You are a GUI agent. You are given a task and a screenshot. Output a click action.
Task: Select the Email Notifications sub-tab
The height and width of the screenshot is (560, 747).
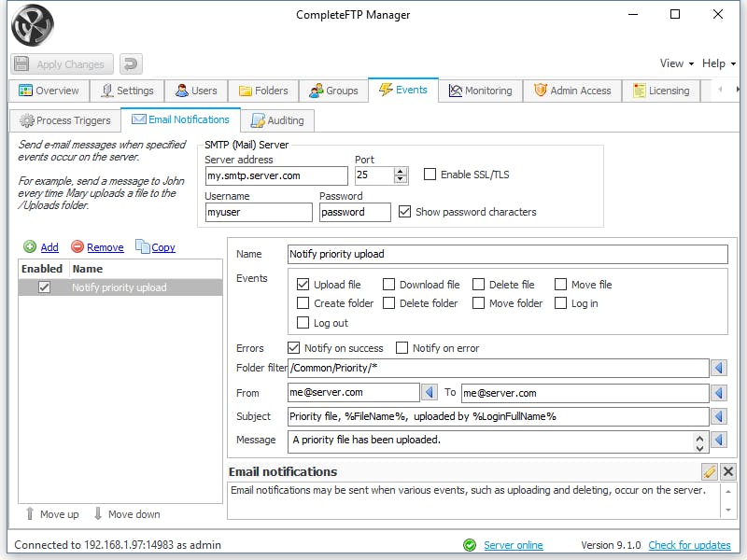(x=180, y=119)
